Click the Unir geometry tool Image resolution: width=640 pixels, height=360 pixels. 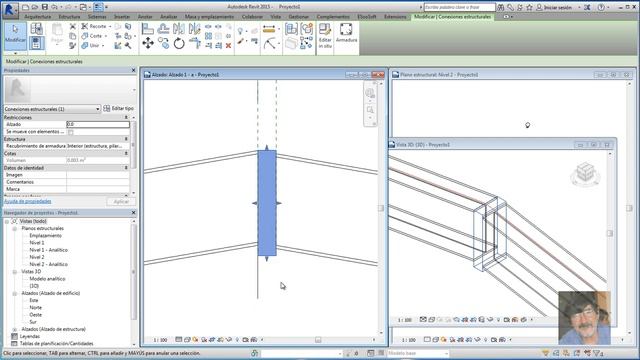(x=91, y=46)
